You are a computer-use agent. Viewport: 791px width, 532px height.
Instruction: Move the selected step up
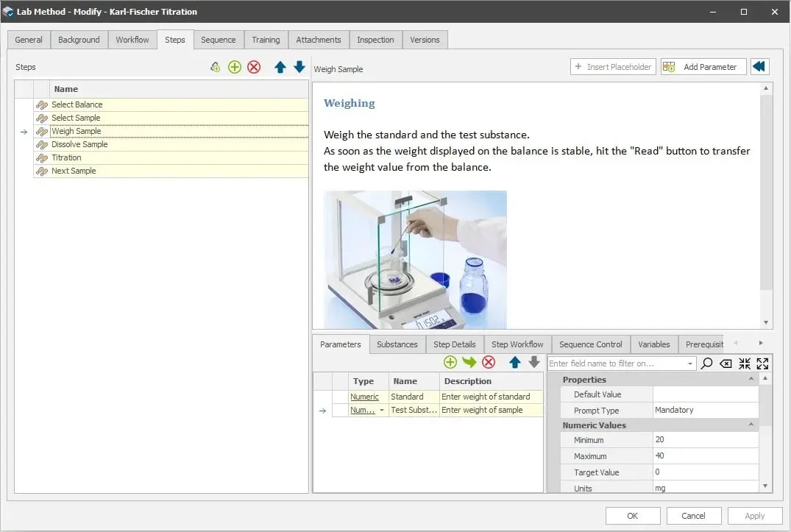coord(280,67)
